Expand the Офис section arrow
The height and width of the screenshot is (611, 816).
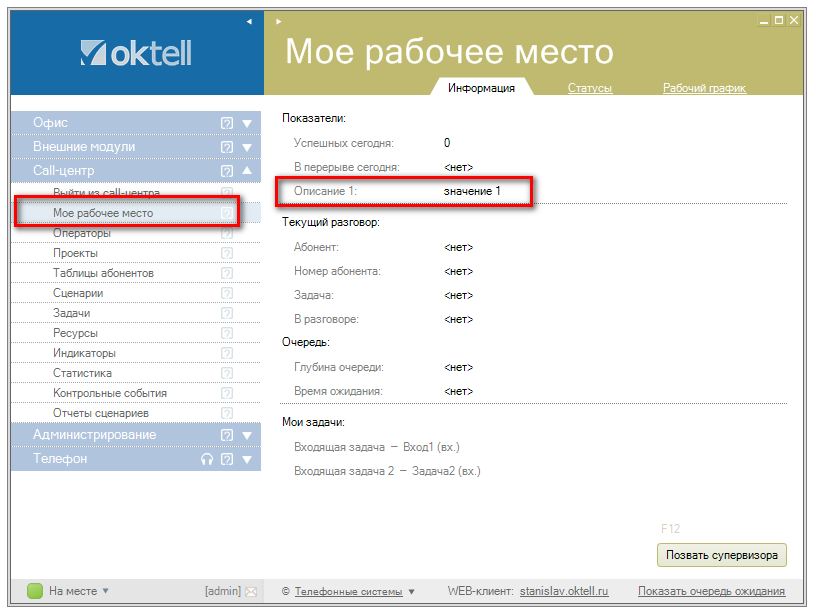tap(247, 123)
